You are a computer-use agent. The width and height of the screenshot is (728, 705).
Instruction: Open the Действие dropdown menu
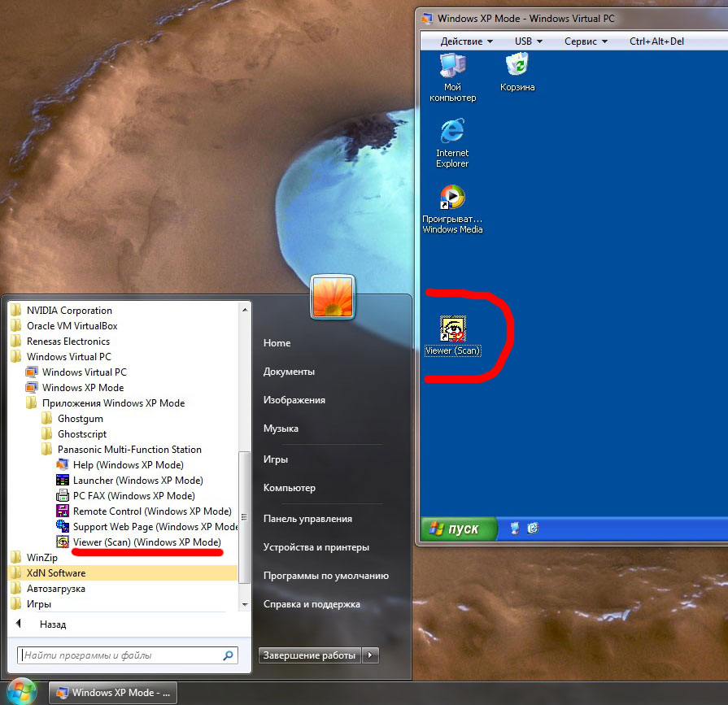click(x=467, y=41)
